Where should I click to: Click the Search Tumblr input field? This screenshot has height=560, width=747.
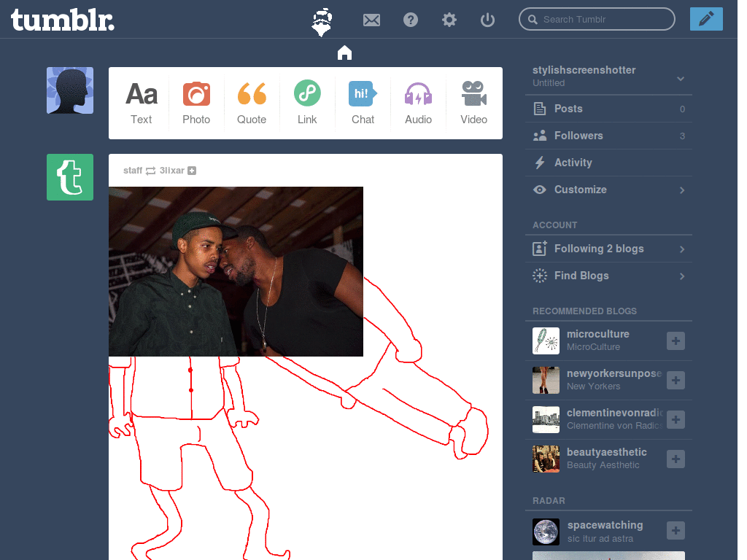tap(597, 19)
